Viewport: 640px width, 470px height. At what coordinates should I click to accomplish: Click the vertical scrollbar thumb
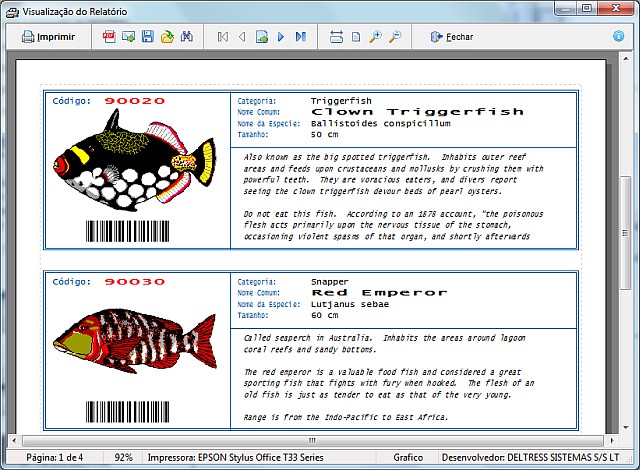pyautogui.click(x=625, y=233)
